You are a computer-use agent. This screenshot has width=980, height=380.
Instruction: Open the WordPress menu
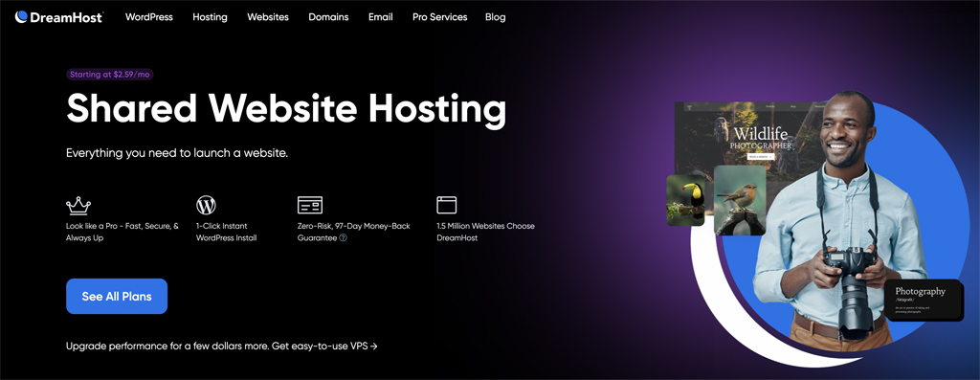click(148, 17)
